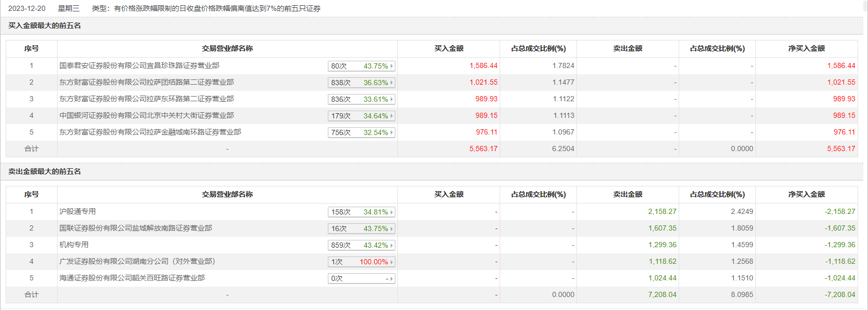
Task: Click 东方财富证券拉萨团结路第二证券营业部 link
Action: [x=146, y=82]
